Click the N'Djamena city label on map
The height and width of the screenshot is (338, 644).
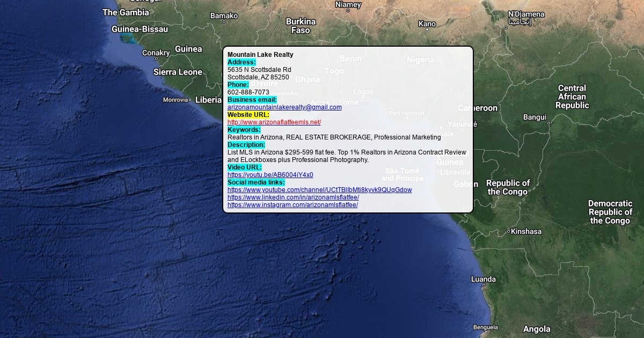coord(526,14)
